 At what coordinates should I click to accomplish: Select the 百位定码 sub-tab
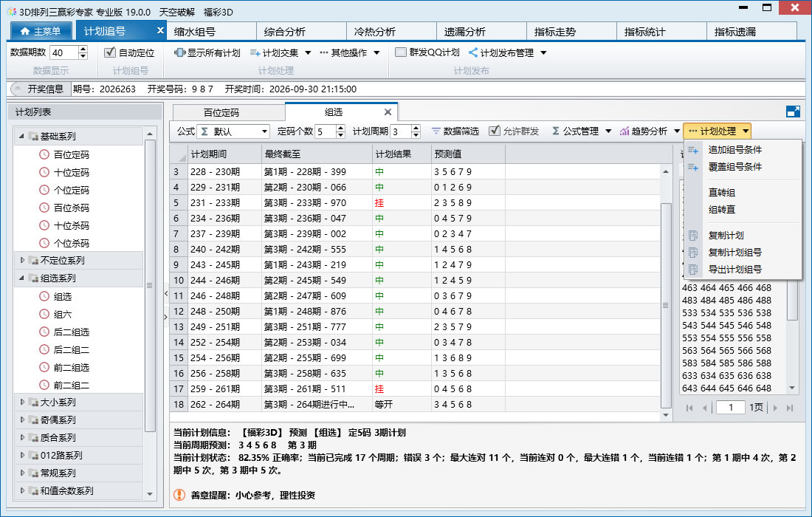[x=228, y=112]
